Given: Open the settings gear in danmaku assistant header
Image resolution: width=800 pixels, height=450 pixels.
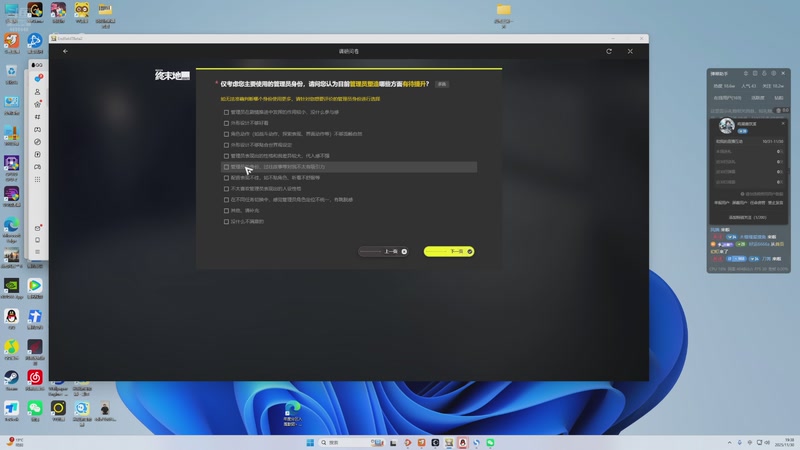Looking at the screenshot, I should click(x=773, y=73).
